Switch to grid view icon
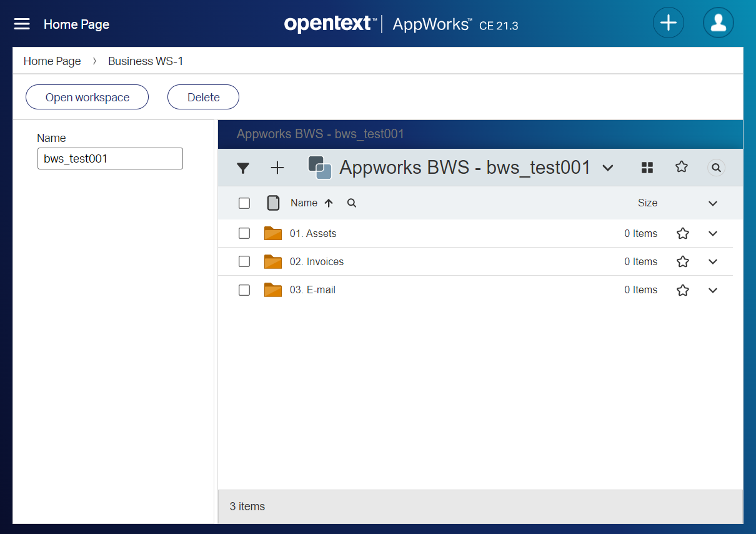 tap(647, 168)
